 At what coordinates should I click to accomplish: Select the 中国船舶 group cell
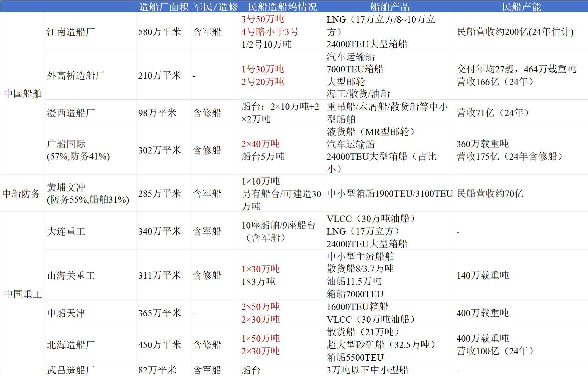coord(23,93)
